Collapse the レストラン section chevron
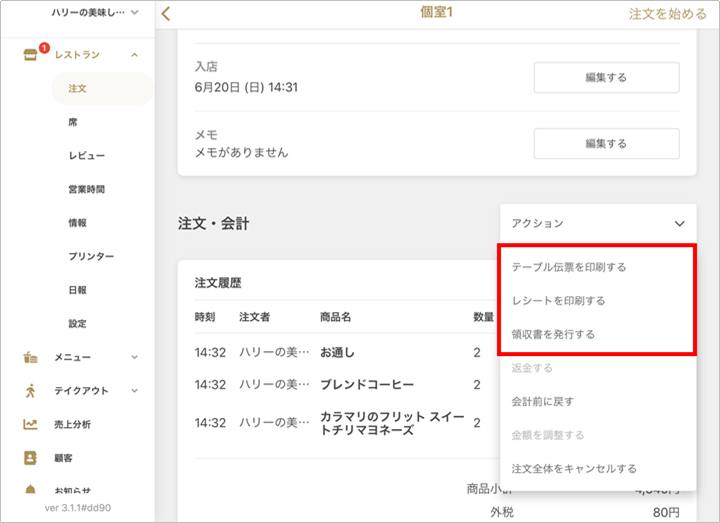The width and height of the screenshot is (720, 523). (x=135, y=55)
